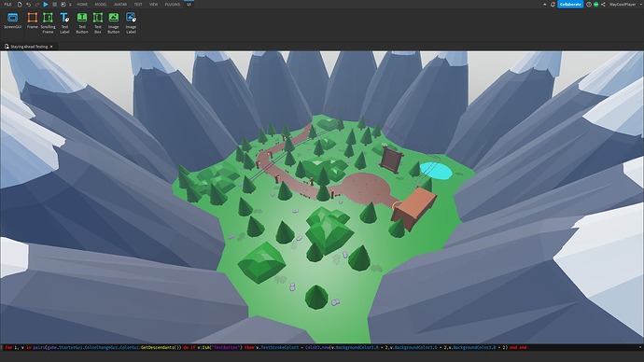
Task: Collapse the ribbon with the up chevron
Action: 545,5
